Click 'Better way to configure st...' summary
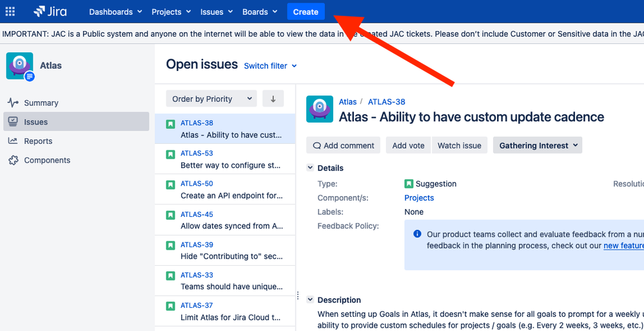 231,165
